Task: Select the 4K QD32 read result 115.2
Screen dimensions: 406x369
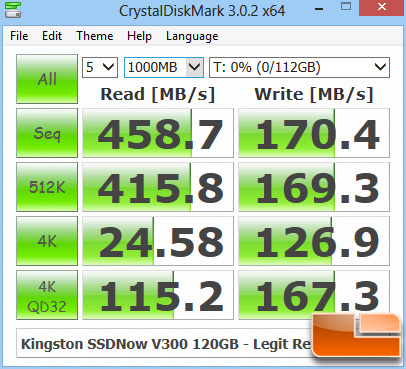Action: click(158, 295)
